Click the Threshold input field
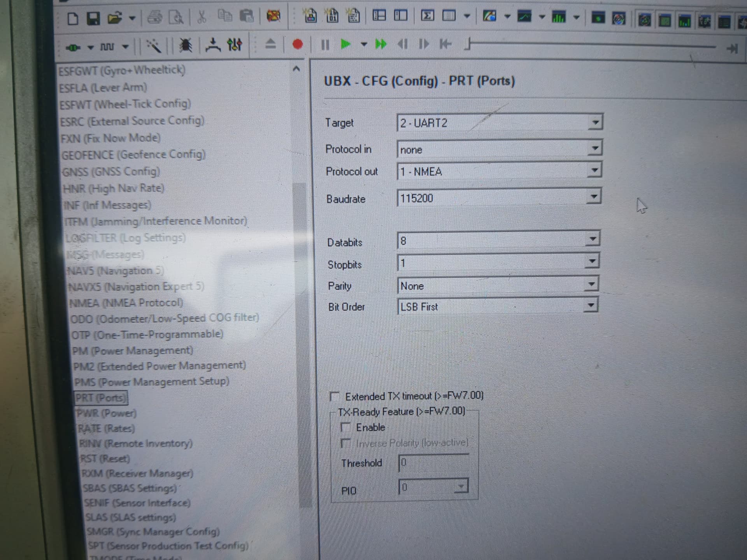The image size is (747, 560). tap(433, 462)
